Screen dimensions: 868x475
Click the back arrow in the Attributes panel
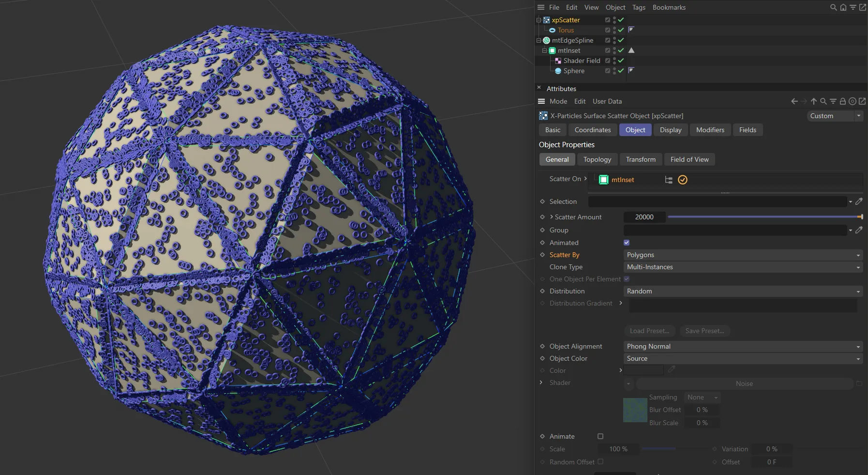click(x=794, y=101)
